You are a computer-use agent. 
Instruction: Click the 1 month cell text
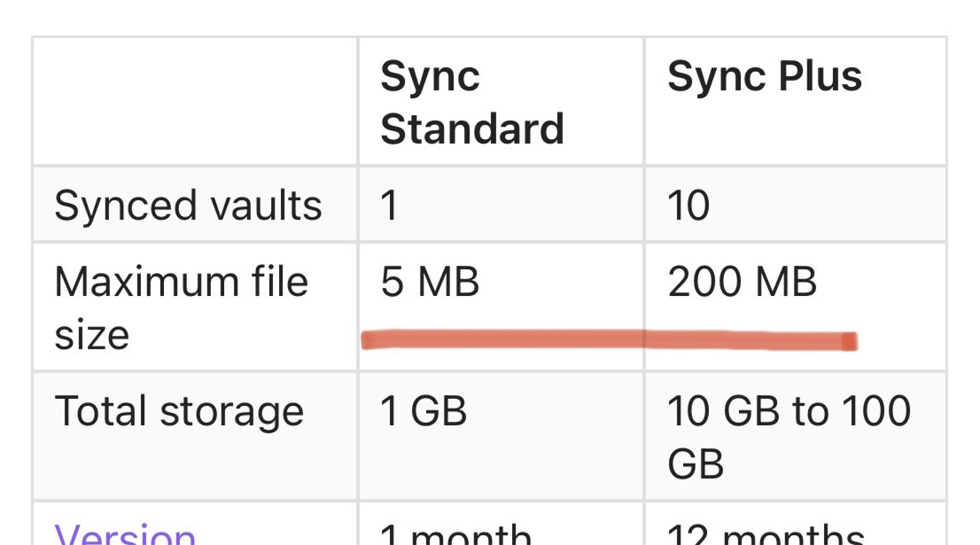[455, 537]
